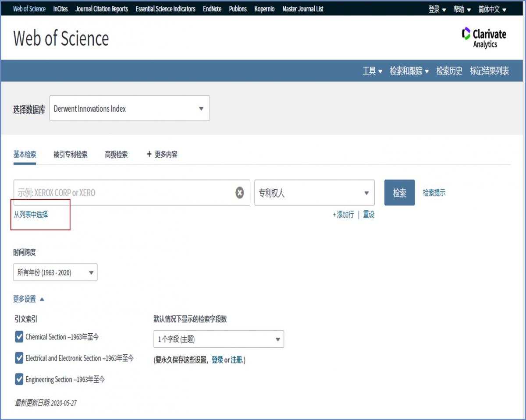Open the Publons link
The height and width of the screenshot is (420, 526).
pyautogui.click(x=238, y=9)
